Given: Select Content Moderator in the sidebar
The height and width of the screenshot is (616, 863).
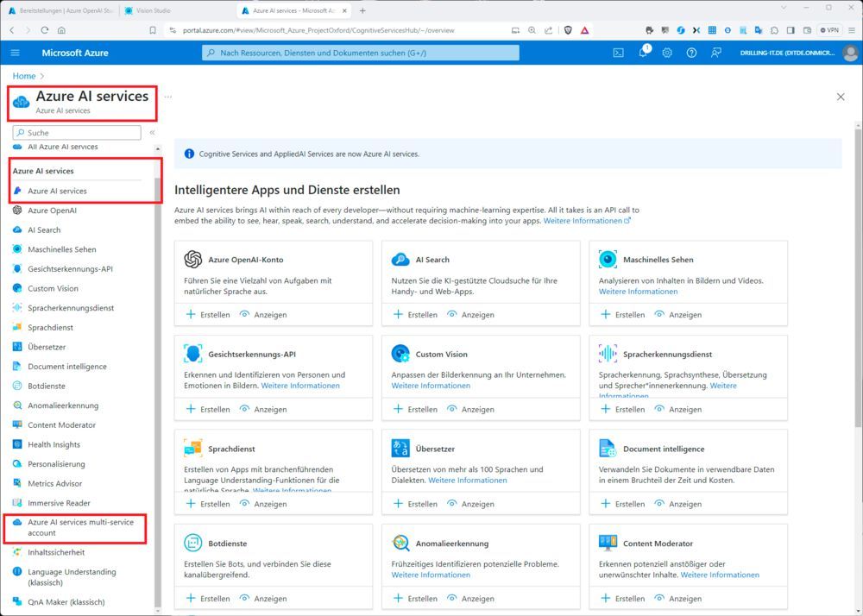Looking at the screenshot, I should 61,424.
